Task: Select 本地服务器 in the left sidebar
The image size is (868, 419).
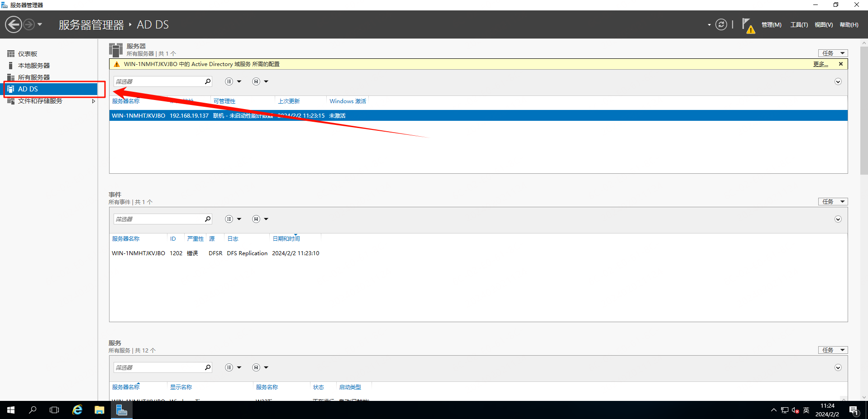Action: pyautogui.click(x=34, y=66)
